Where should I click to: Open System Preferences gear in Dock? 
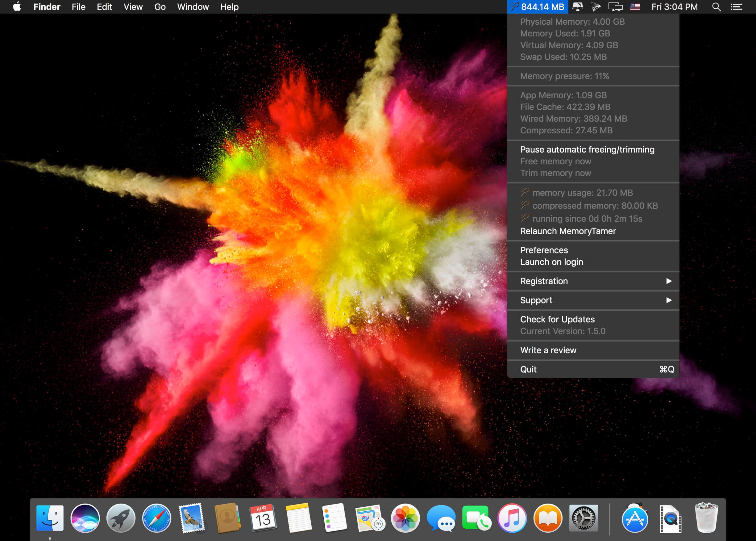583,518
